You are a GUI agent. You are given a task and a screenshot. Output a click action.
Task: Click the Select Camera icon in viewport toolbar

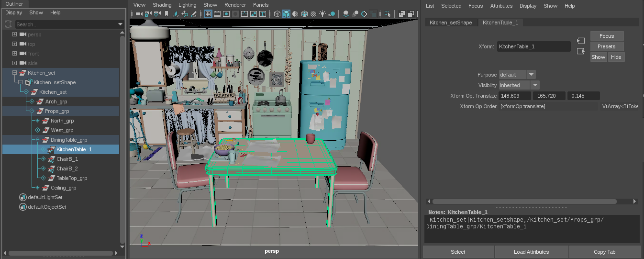[x=139, y=14]
